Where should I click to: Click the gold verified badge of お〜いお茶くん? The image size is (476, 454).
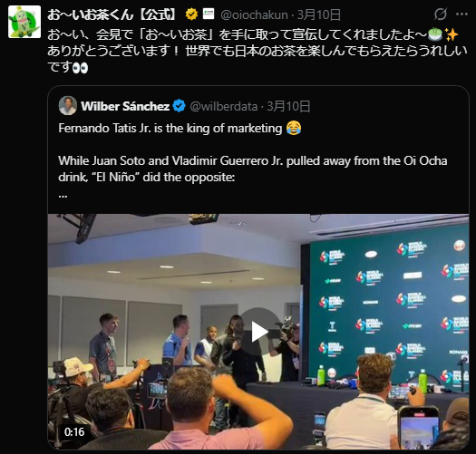pyautogui.click(x=191, y=14)
